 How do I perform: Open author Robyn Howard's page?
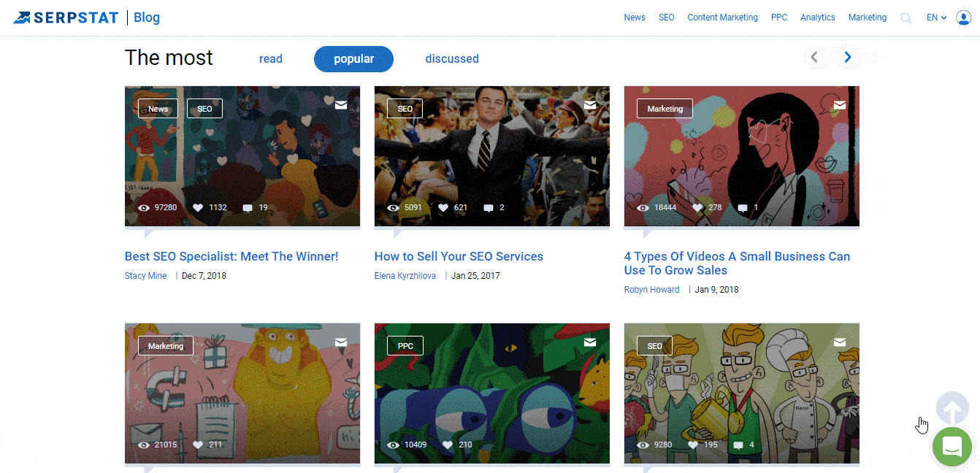(x=652, y=290)
